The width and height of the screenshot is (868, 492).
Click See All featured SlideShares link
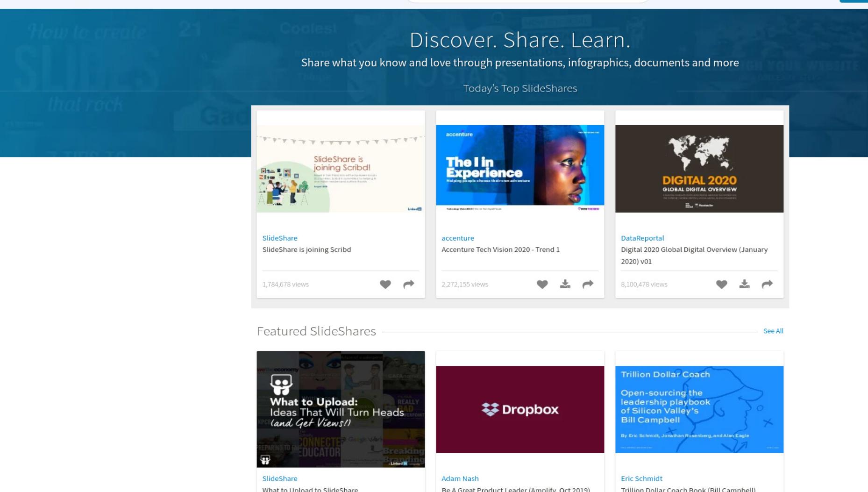tap(773, 331)
